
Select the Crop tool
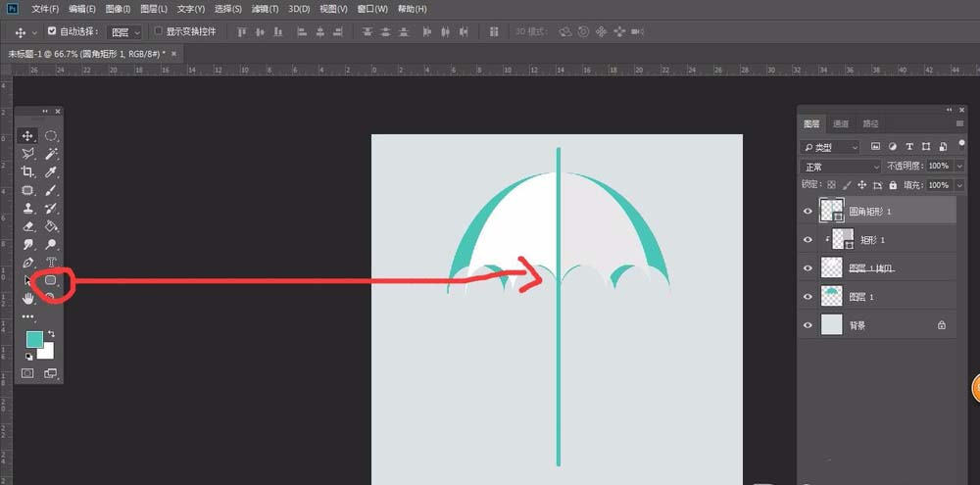(27, 172)
